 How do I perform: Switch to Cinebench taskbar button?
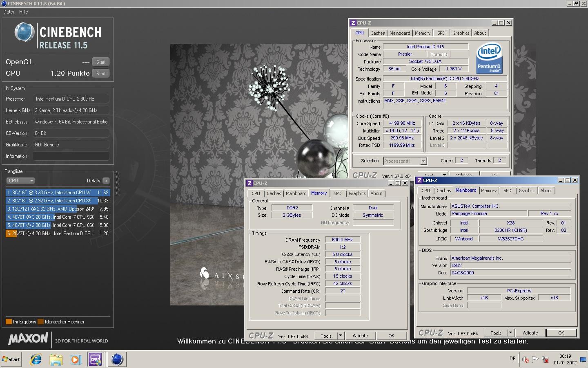tap(117, 359)
